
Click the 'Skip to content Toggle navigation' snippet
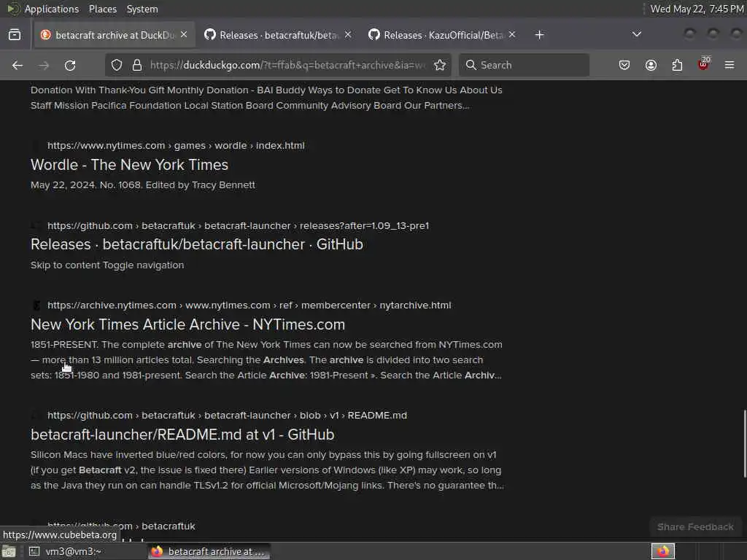tap(107, 265)
